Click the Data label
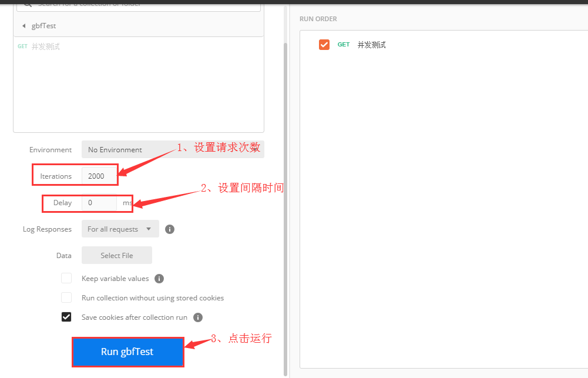588x378 pixels. tap(64, 256)
